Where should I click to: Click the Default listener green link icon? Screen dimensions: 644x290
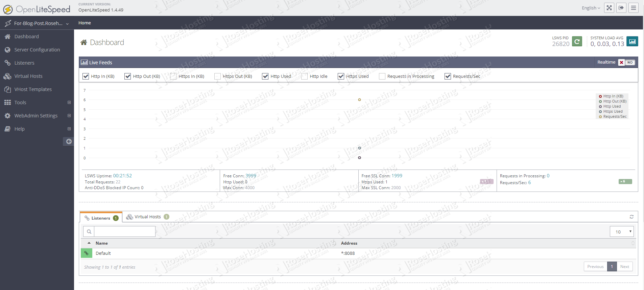87,253
